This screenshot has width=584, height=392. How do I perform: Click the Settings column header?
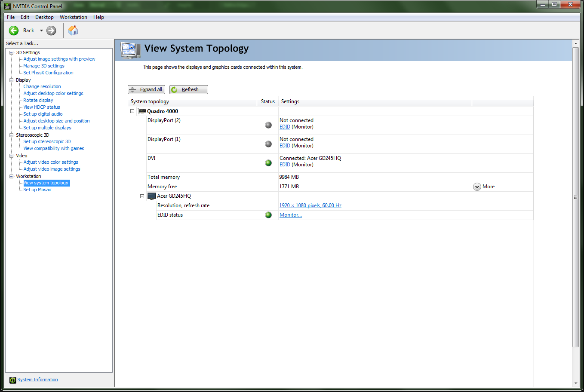(375, 101)
